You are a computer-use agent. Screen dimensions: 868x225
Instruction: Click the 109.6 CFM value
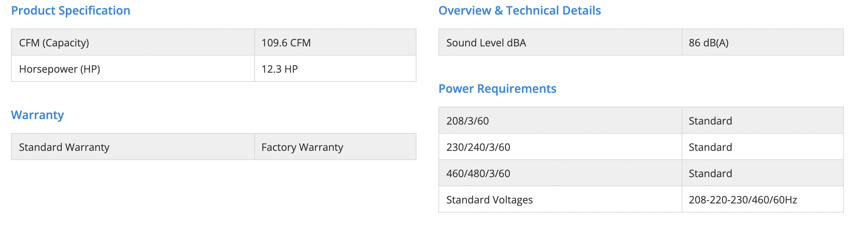tap(286, 43)
